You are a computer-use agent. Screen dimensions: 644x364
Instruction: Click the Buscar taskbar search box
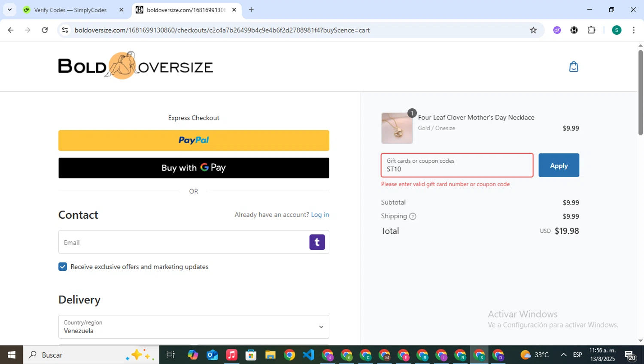(91, 355)
